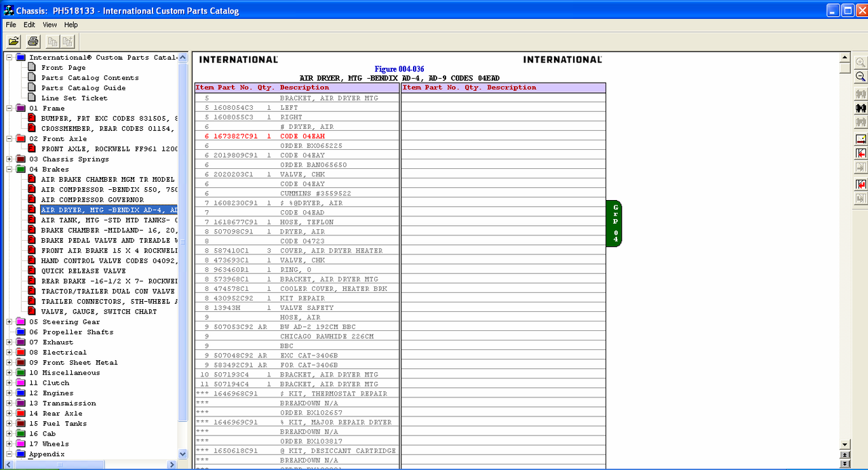
Task: Click part number 1608054C3 LEFT row
Action: coord(233,108)
